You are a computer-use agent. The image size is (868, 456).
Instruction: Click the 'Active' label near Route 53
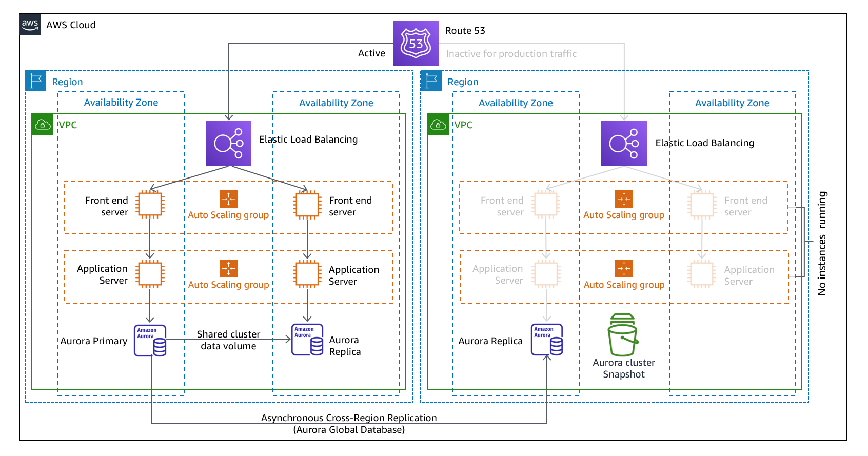(x=371, y=53)
